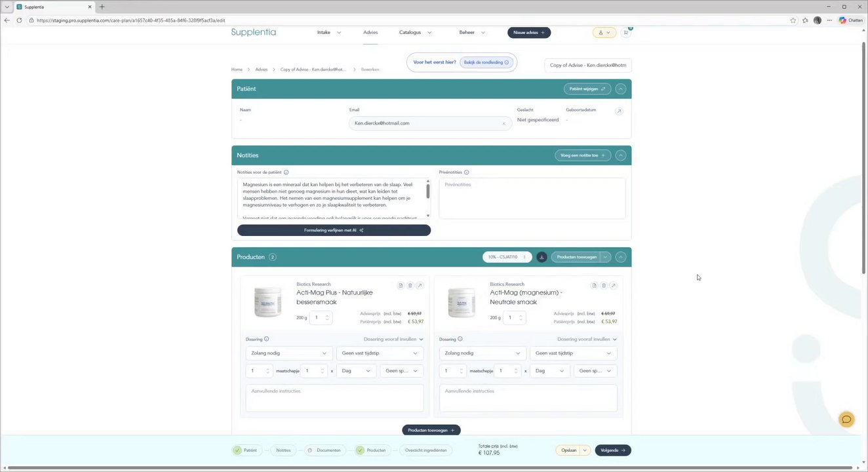
Task: Collapse the Patiënt section
Action: tap(620, 88)
